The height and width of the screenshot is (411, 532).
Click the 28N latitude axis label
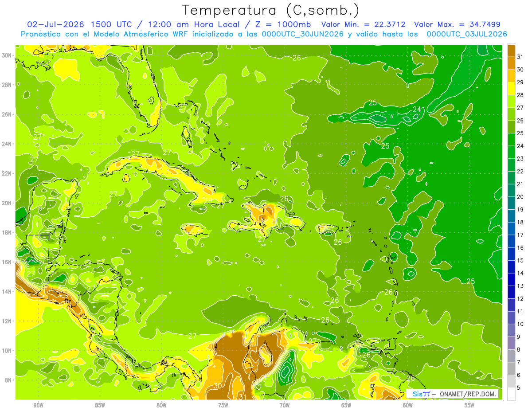click(7, 85)
